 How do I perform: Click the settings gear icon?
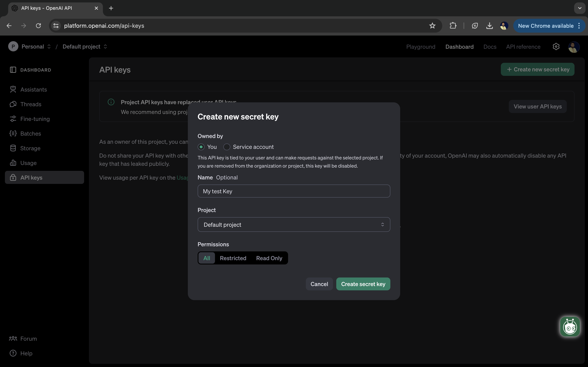coord(556,47)
